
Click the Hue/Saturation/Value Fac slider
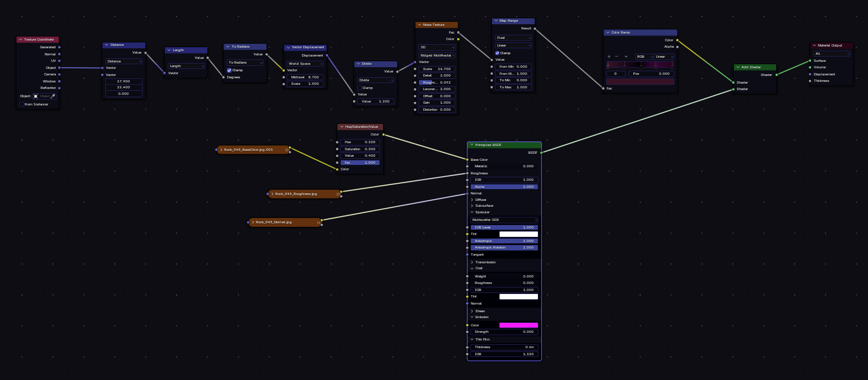(x=360, y=163)
